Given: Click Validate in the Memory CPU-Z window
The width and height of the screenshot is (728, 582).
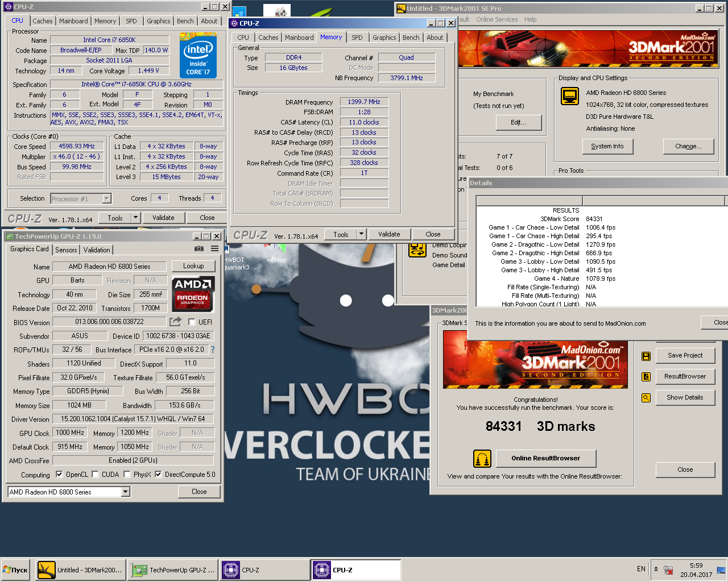Looking at the screenshot, I should [x=389, y=234].
